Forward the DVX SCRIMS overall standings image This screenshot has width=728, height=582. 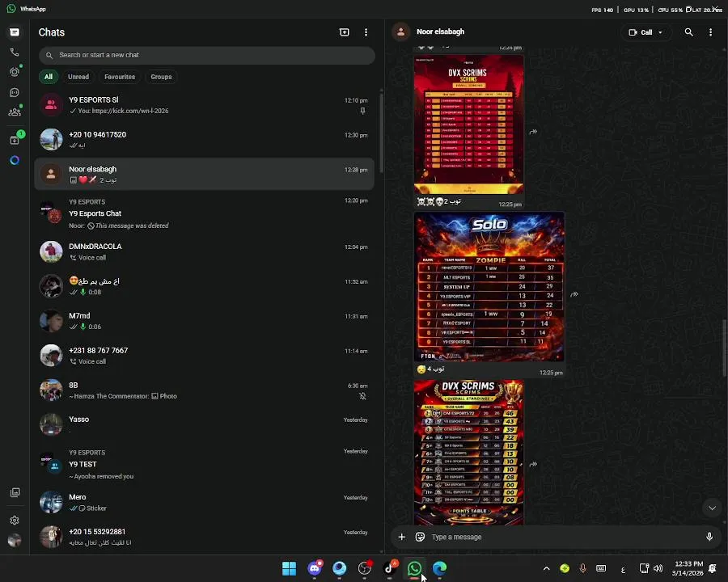(533, 464)
